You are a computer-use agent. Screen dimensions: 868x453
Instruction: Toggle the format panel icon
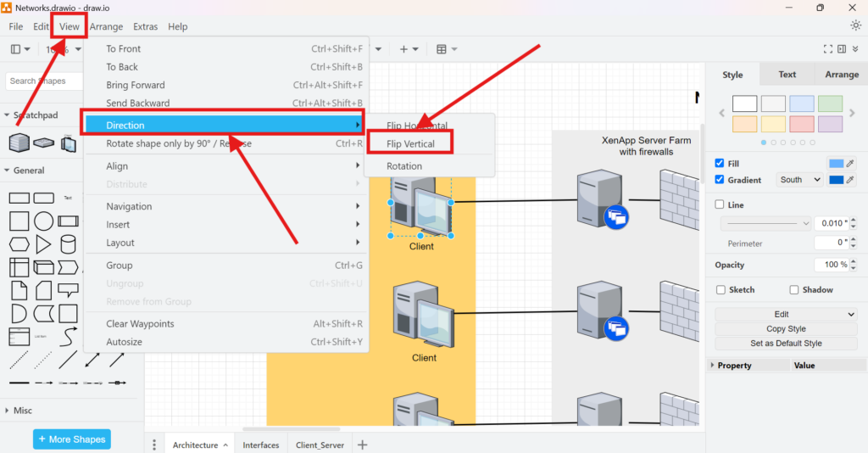842,49
